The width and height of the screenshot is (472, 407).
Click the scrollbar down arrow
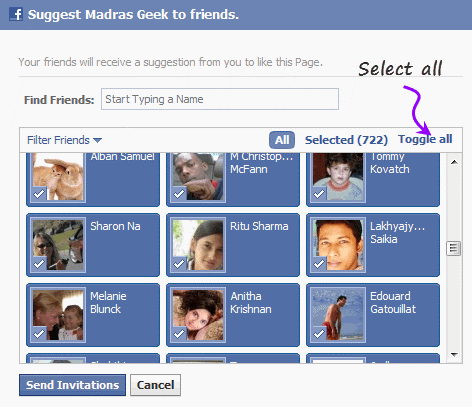pyautogui.click(x=454, y=355)
